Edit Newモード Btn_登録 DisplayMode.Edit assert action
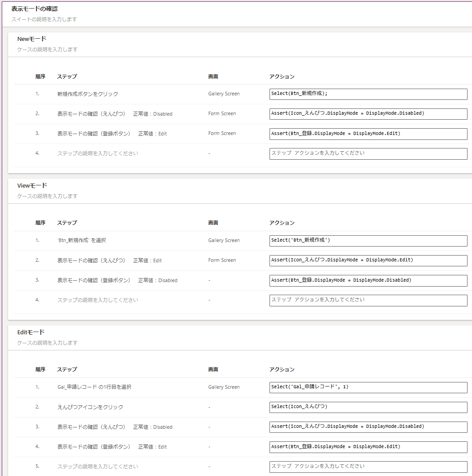This screenshot has width=472, height=476. tap(368, 134)
